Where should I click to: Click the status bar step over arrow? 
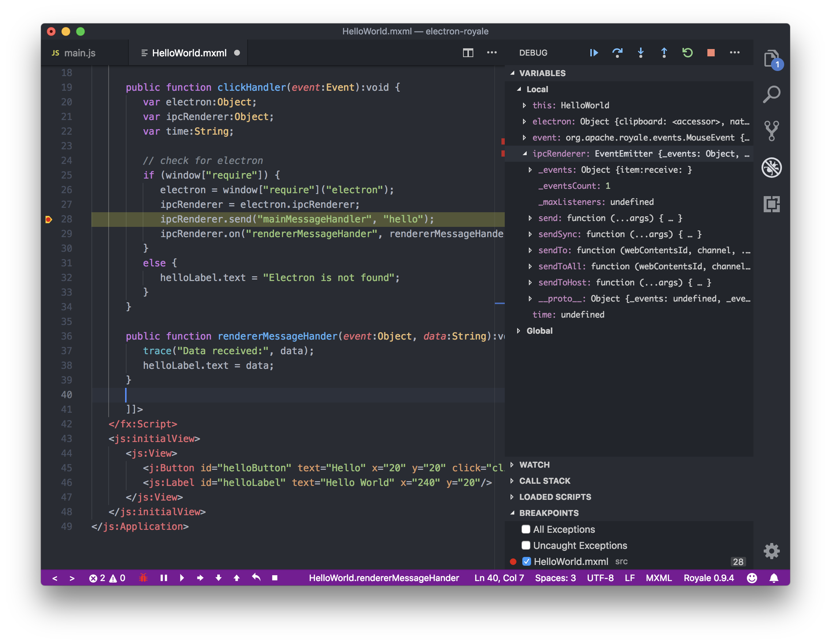tap(200, 578)
